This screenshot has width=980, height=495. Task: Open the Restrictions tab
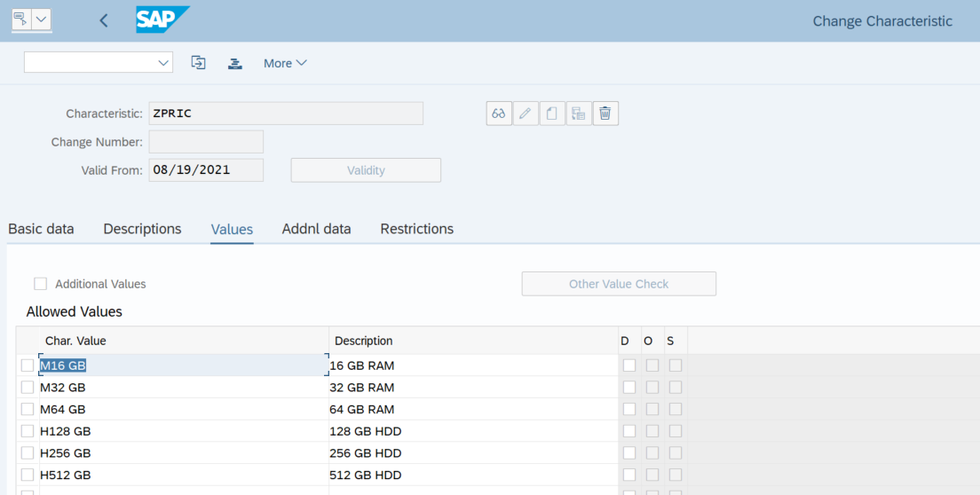tap(417, 229)
